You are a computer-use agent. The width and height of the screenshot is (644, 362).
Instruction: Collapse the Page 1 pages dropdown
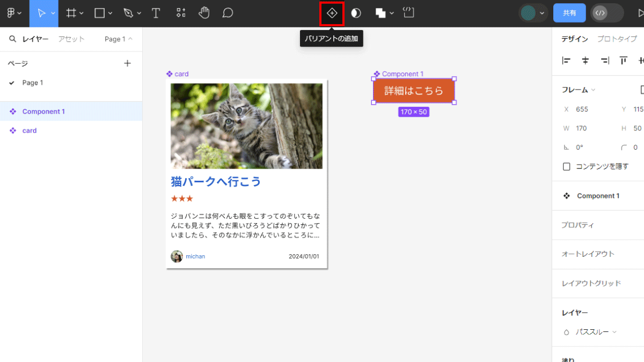[x=118, y=39]
